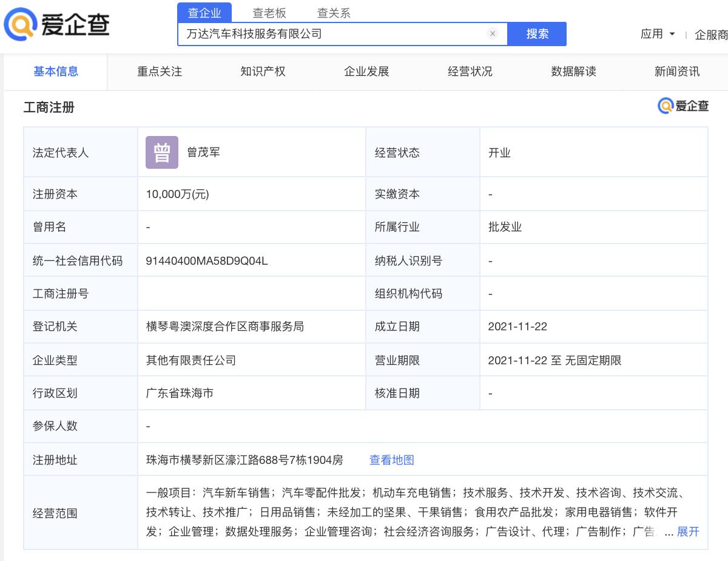Click the 成立日期 value 2021-11-22
The height and width of the screenshot is (561, 728).
[517, 327]
